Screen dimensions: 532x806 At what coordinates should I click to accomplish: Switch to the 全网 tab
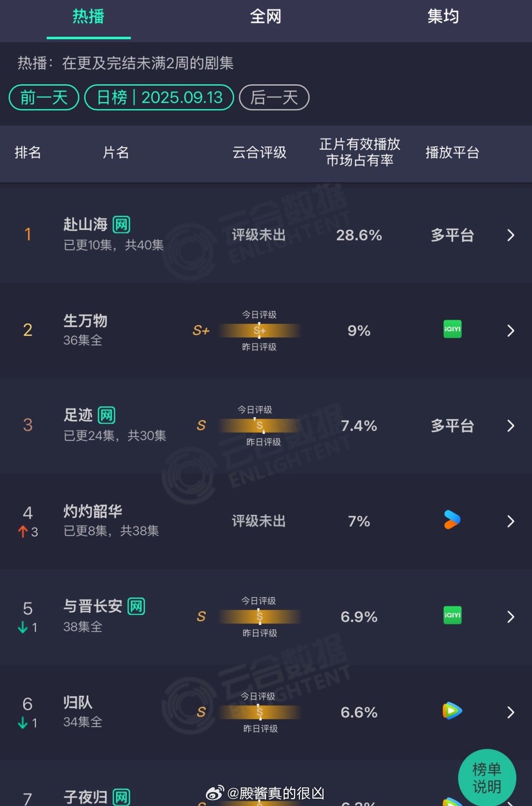click(266, 17)
